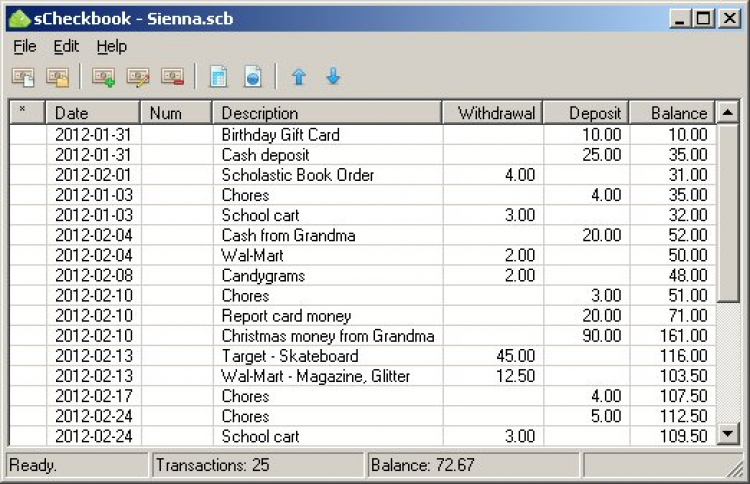Add a new transaction
The width and height of the screenshot is (750, 484).
(x=103, y=77)
